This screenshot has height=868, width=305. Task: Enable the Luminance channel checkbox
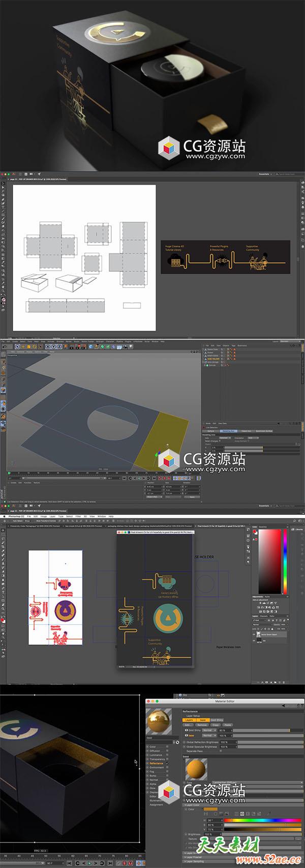pos(167,755)
